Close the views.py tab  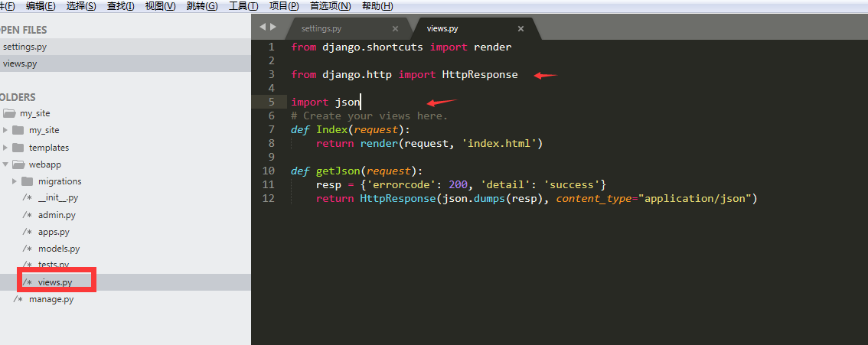pos(521,29)
